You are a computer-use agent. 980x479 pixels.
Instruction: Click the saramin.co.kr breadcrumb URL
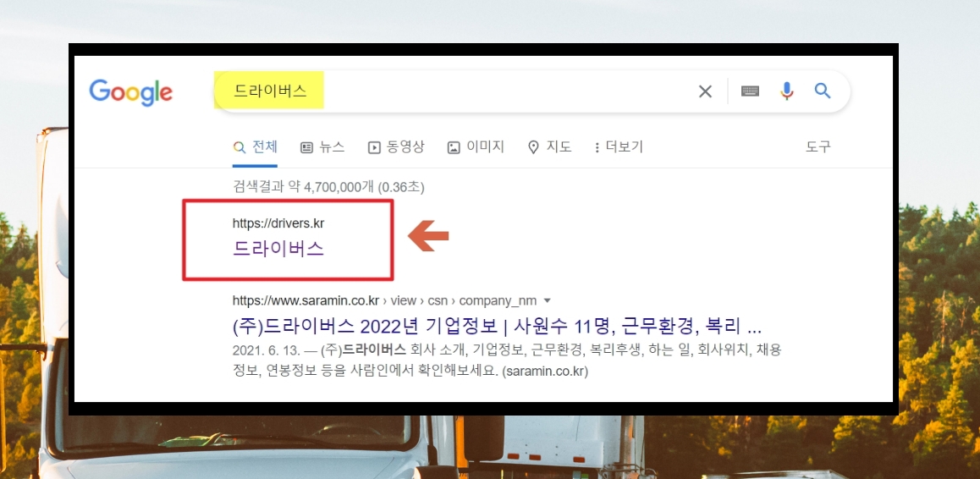point(384,300)
